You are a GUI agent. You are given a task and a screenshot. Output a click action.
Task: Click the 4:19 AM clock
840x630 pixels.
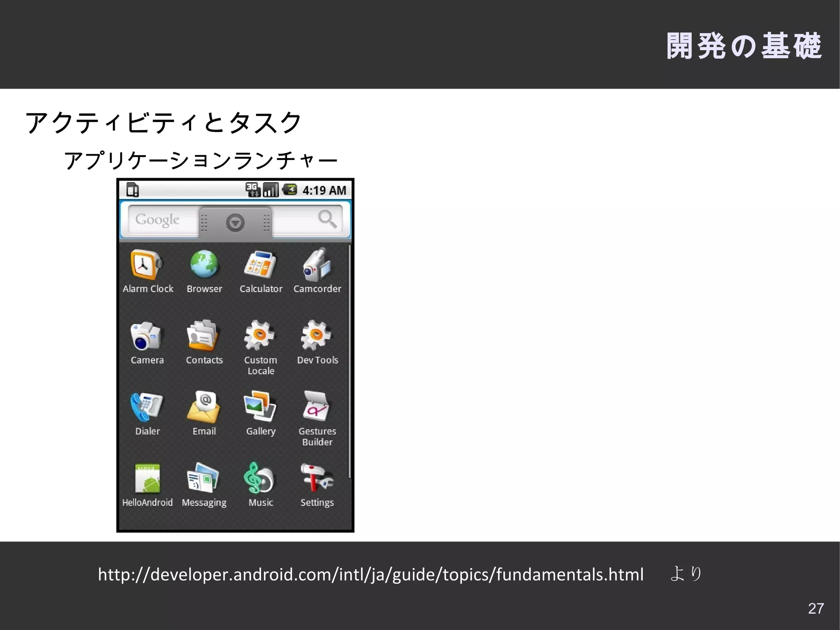(x=324, y=190)
